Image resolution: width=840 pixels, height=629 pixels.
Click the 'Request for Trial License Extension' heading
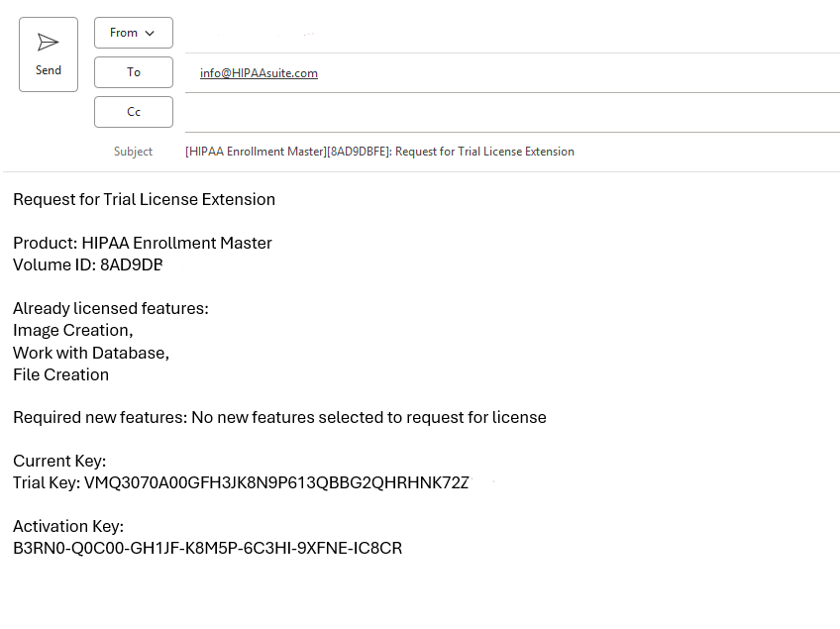pyautogui.click(x=144, y=199)
